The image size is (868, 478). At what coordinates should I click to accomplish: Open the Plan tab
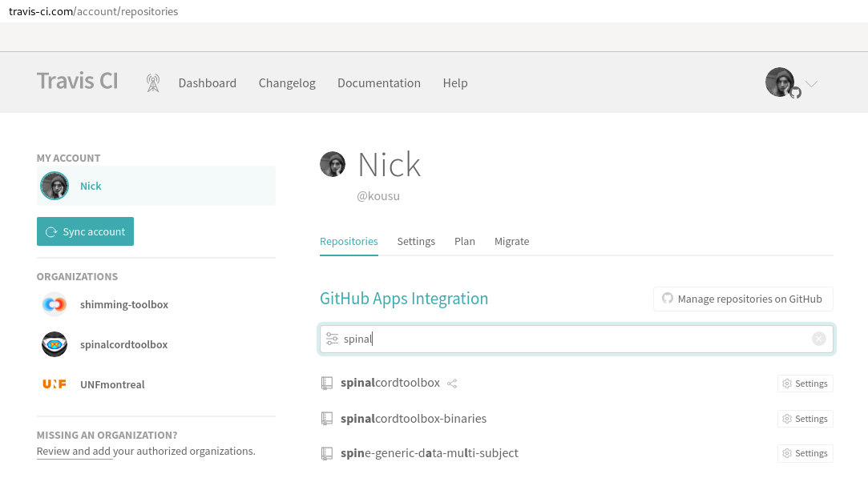(x=464, y=241)
